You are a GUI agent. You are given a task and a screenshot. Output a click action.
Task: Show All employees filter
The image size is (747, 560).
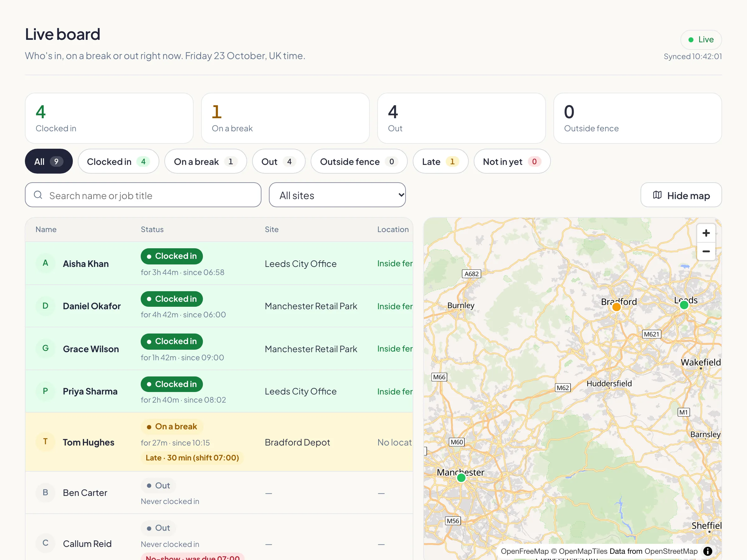tap(49, 161)
